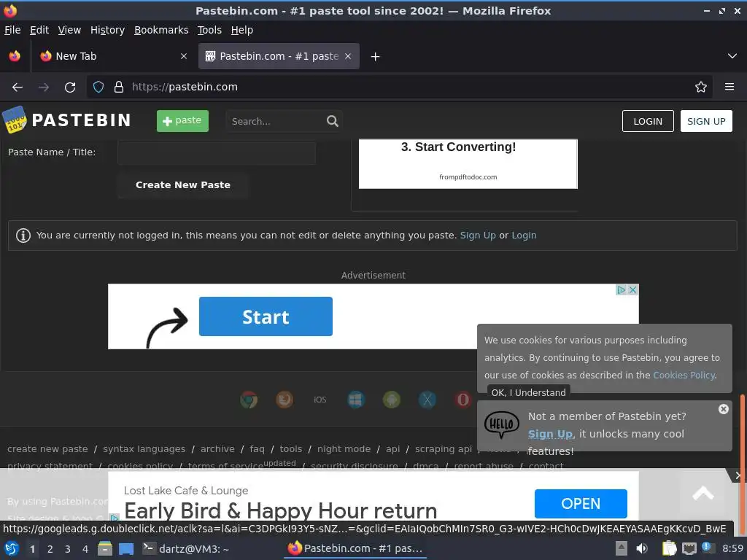Click the Android app icon
This screenshot has height=560, width=747.
pyautogui.click(x=392, y=400)
